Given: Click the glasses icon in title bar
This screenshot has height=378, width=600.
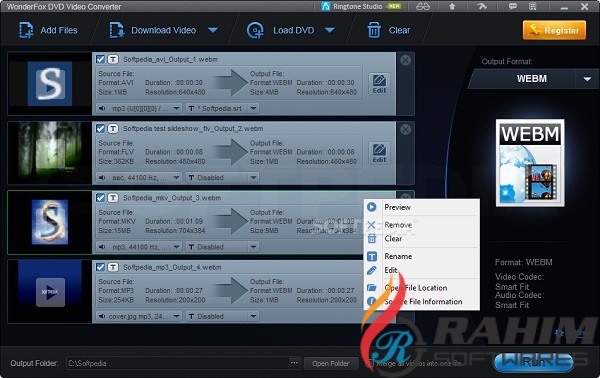Looking at the screenshot, I should (x=423, y=7).
